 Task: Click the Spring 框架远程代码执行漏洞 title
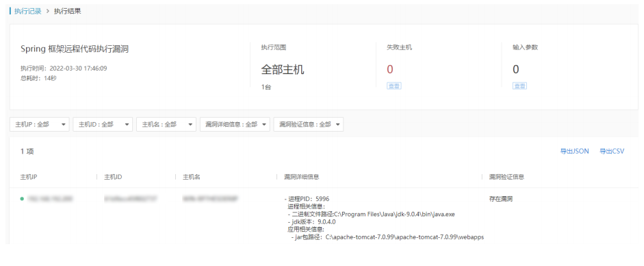[x=75, y=49]
